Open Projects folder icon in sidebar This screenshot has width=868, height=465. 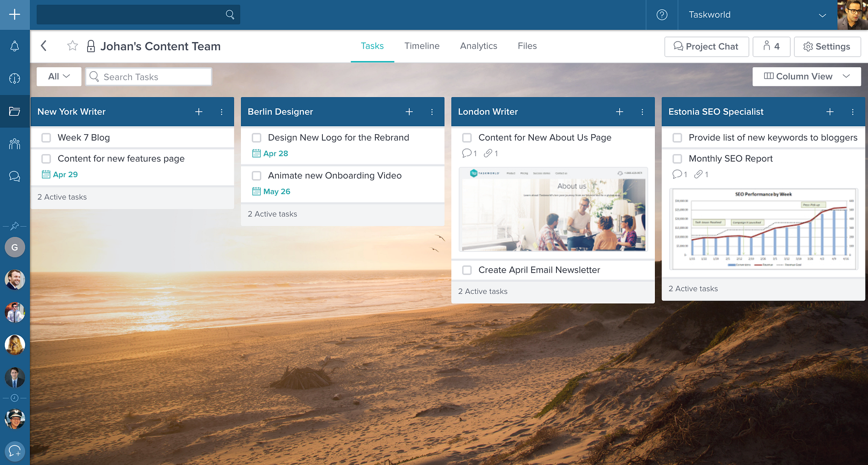[x=15, y=111]
